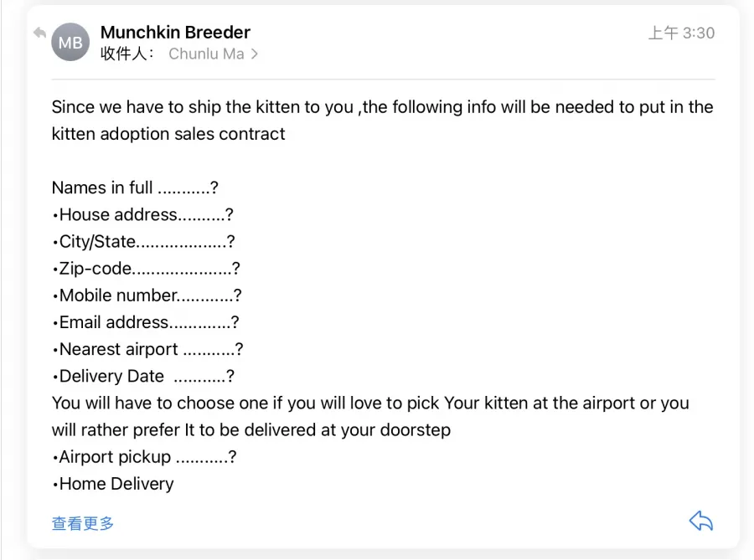The height and width of the screenshot is (560, 754).
Task: Select the 'Delivery Date' line
Action: (143, 376)
